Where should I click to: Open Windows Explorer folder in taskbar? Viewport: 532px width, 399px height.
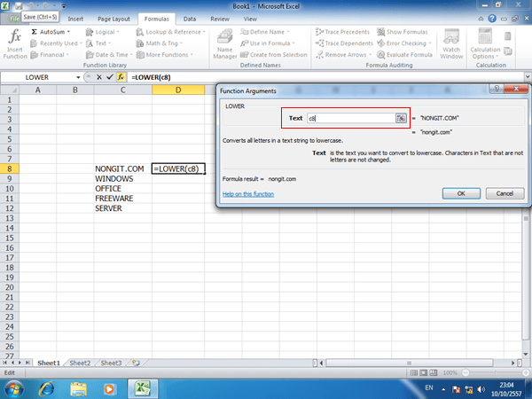point(79,389)
